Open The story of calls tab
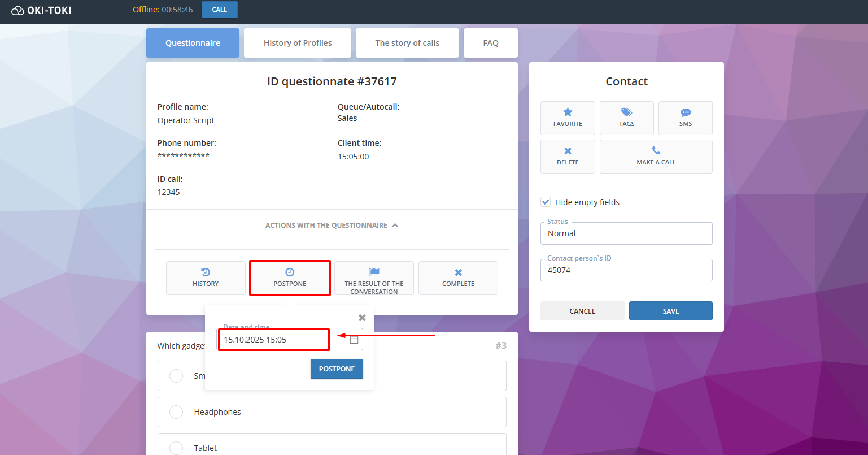 point(407,43)
